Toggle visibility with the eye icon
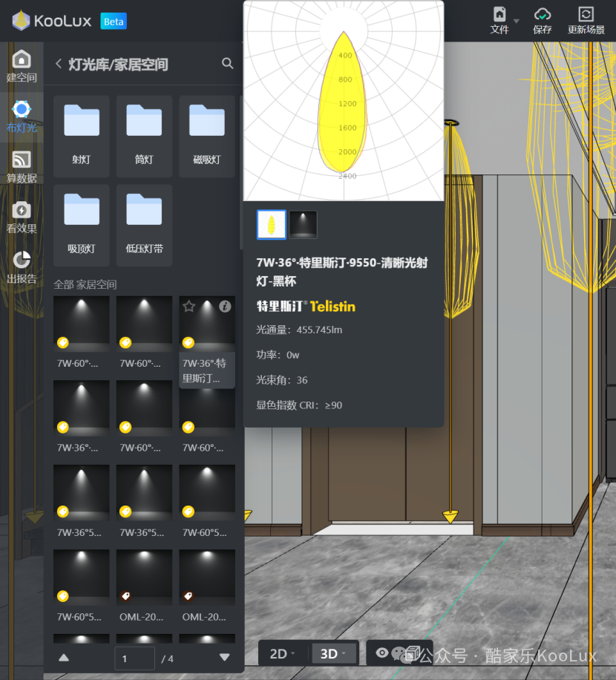616x680 pixels. (382, 653)
